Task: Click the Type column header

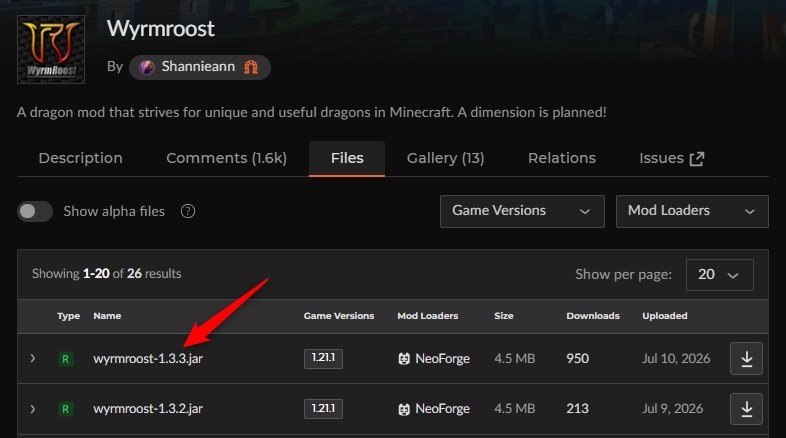Action: pyautogui.click(x=68, y=316)
